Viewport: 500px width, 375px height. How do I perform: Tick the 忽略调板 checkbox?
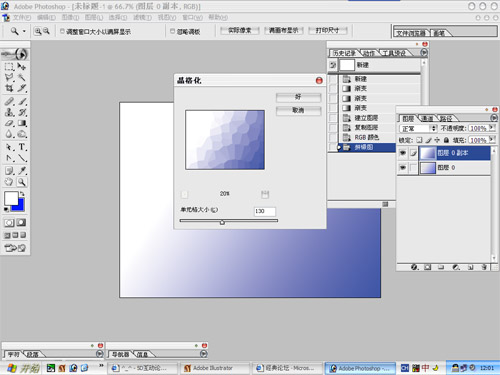click(172, 31)
